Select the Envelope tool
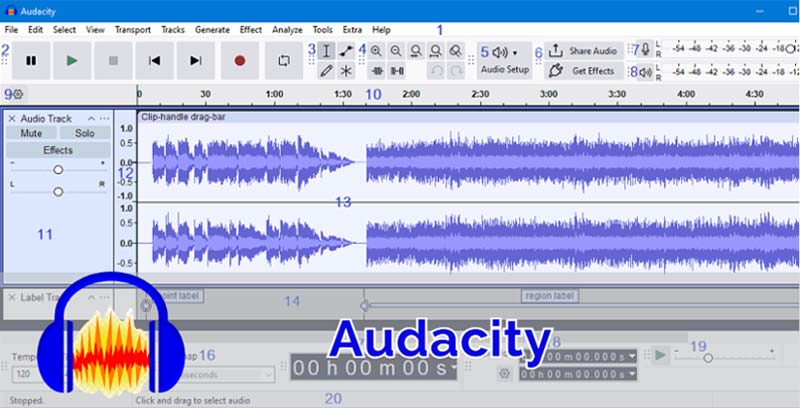The height and width of the screenshot is (408, 800). click(x=346, y=50)
